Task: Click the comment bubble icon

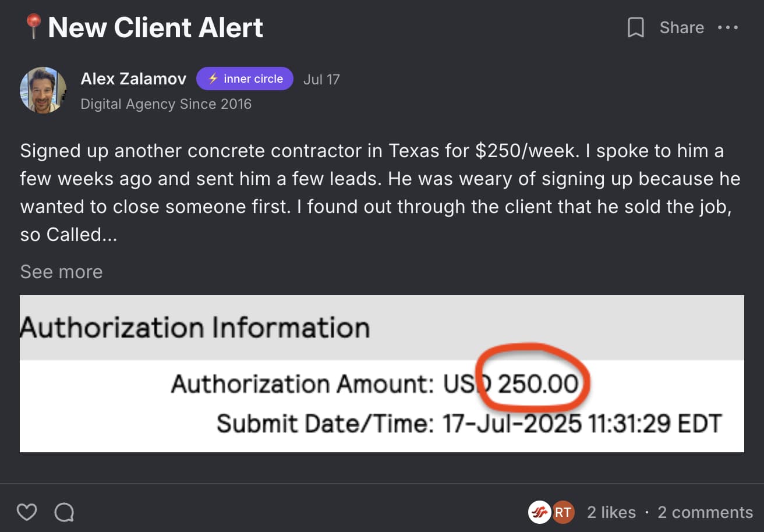Action: [64, 512]
